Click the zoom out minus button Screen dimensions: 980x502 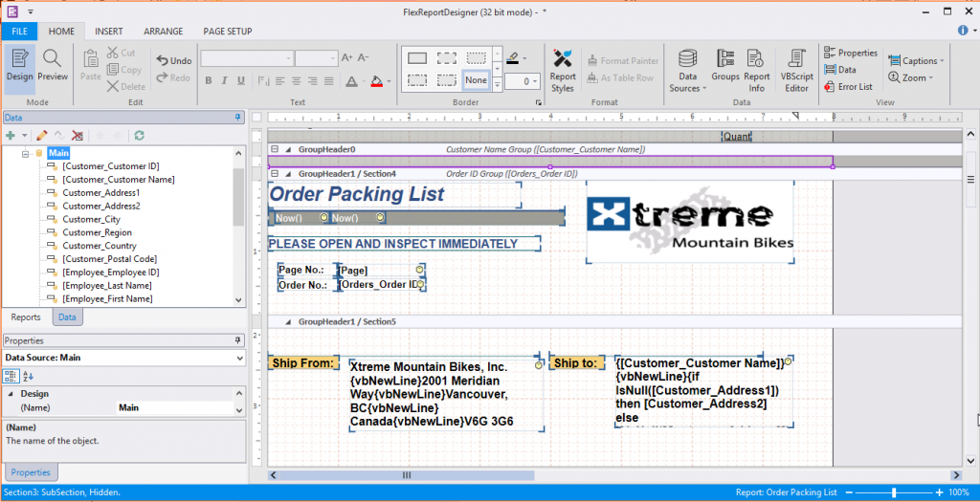(x=849, y=492)
